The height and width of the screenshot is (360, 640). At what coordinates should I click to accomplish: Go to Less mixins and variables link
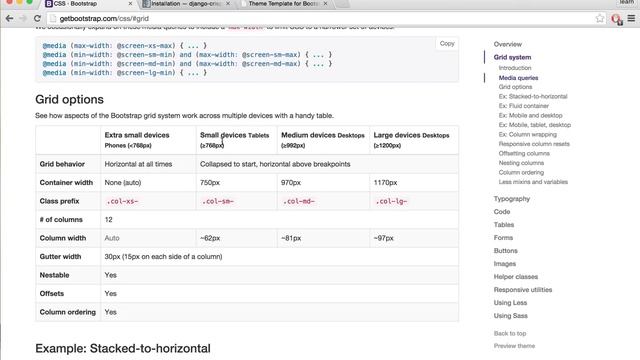click(x=533, y=182)
